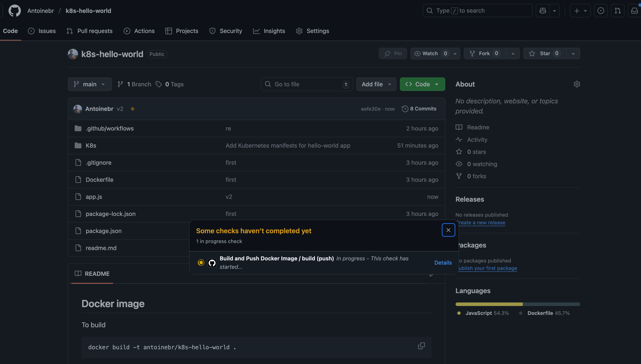Expand the main branch dropdown
Viewport: 641px width, 364px height.
(x=90, y=84)
